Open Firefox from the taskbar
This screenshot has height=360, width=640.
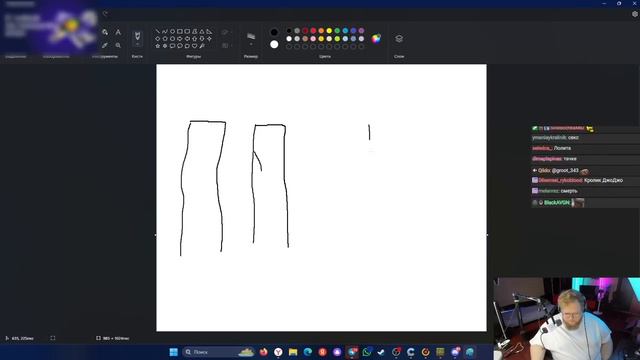pos(264,352)
